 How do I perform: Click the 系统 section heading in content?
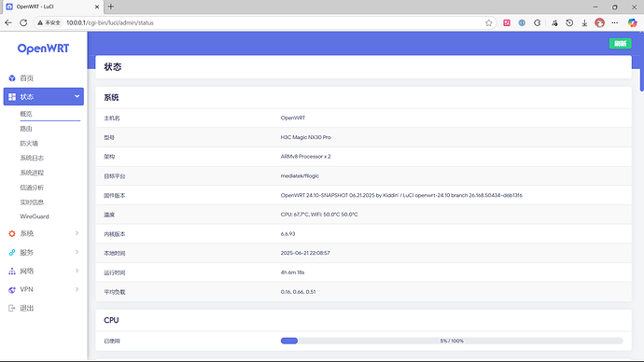111,98
